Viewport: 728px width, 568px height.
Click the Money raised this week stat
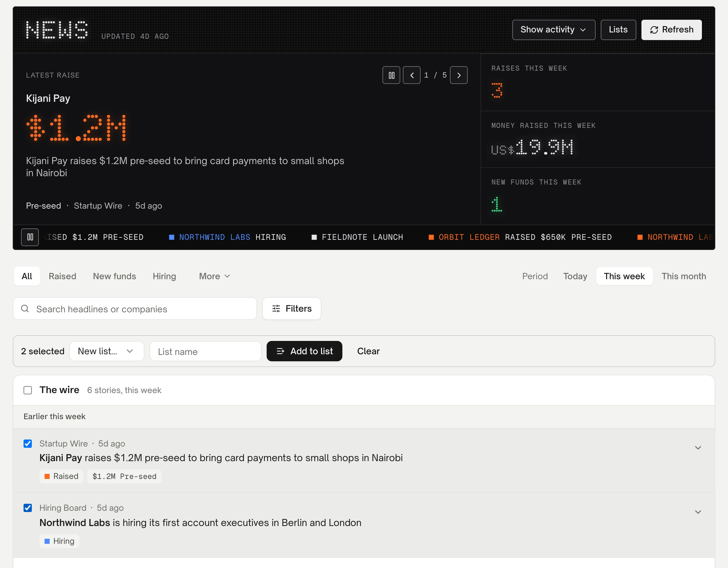click(598, 140)
